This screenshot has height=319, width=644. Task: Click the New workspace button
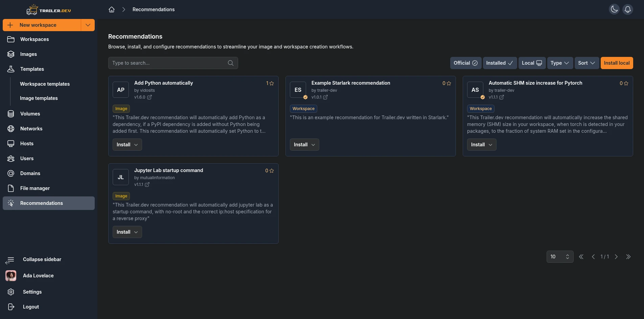pos(42,25)
